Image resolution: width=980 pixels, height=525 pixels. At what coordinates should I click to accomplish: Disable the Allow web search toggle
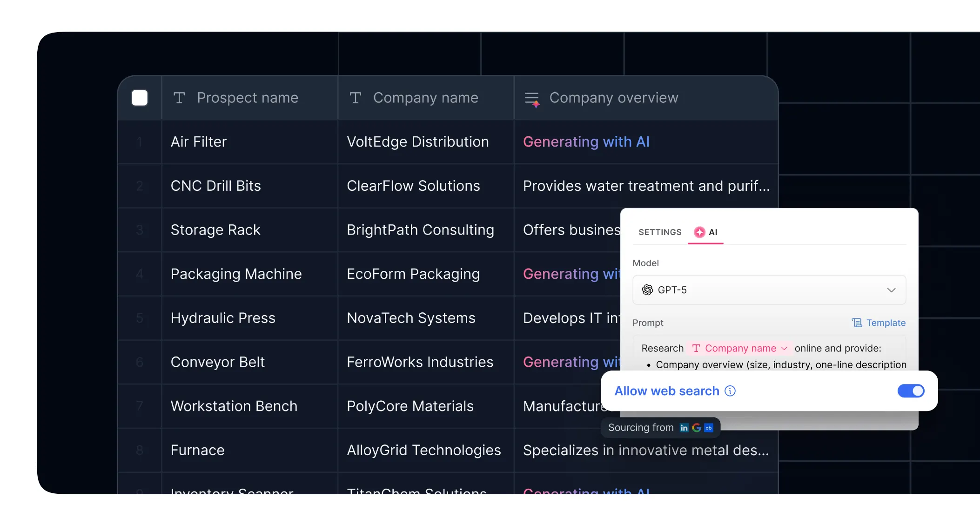point(911,391)
